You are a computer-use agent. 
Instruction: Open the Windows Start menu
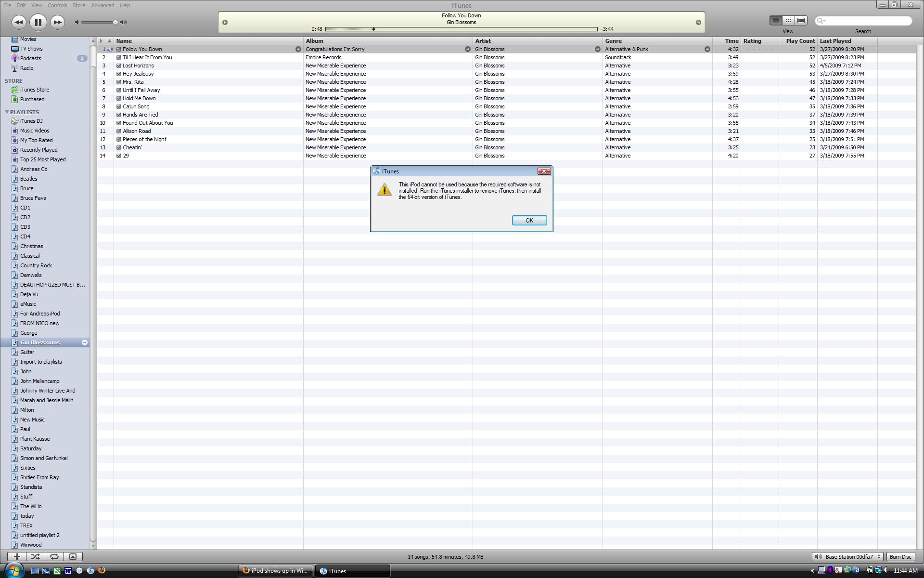click(x=13, y=570)
